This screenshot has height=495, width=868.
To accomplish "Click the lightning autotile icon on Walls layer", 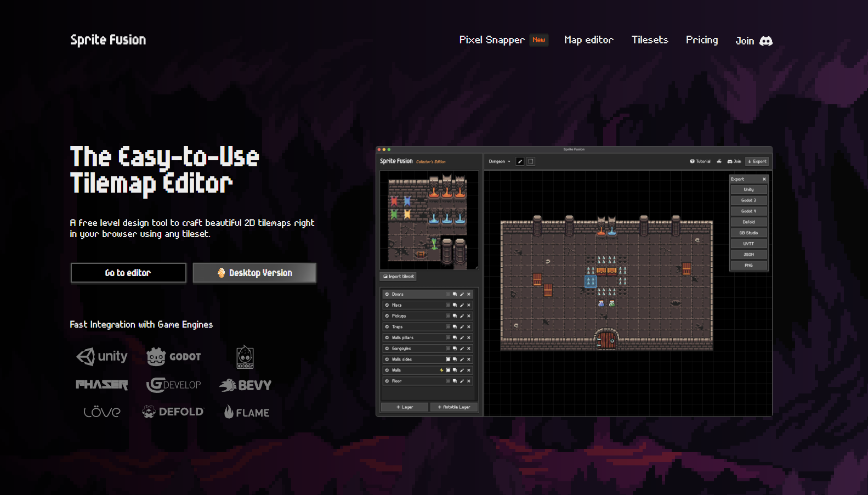I will [441, 370].
